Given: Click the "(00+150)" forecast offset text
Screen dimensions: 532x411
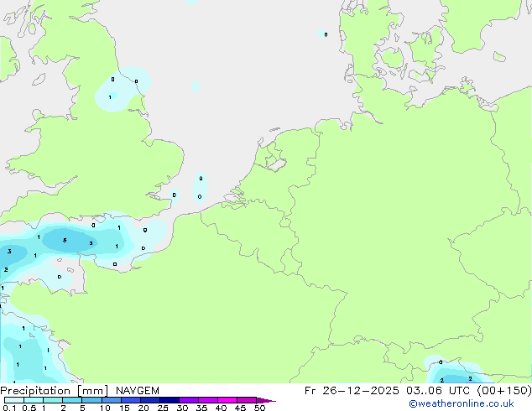Looking at the screenshot, I should (504, 391).
